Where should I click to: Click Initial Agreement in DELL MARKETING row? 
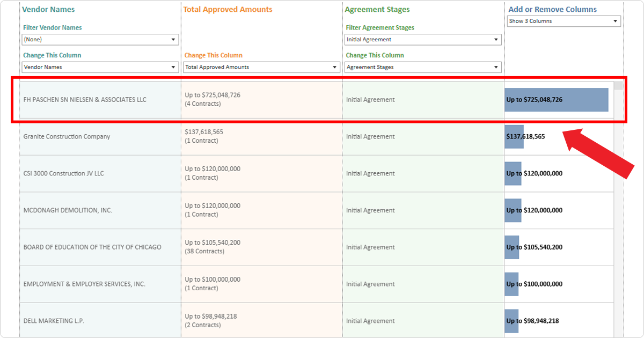[370, 321]
